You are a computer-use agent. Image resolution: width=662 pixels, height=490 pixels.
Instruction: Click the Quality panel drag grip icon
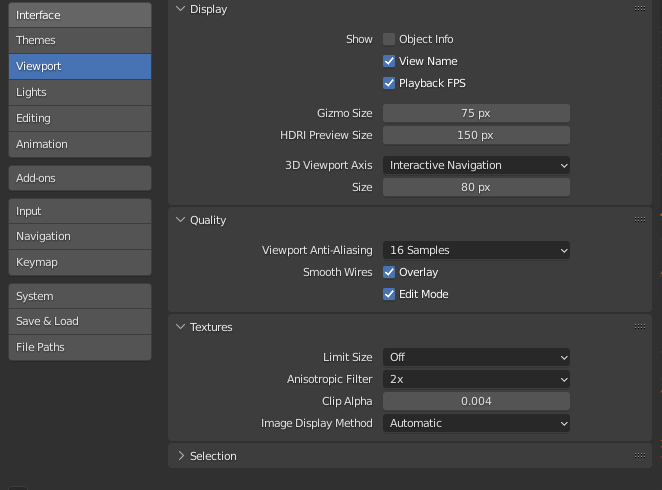click(640, 220)
